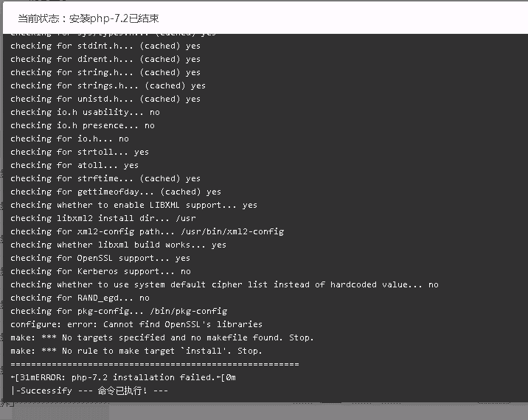Click the No rule to make target install line
Image resolution: width=528 pixels, height=420 pixels.
pyautogui.click(x=136, y=351)
